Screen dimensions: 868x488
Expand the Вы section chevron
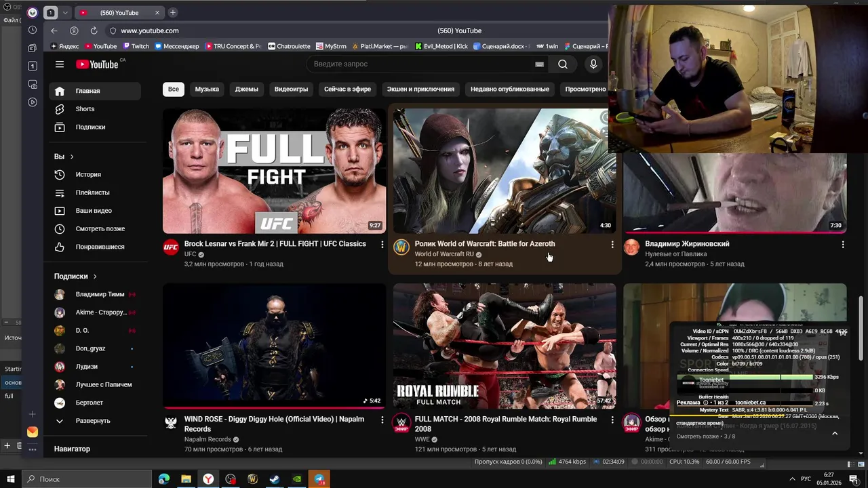[72, 157]
